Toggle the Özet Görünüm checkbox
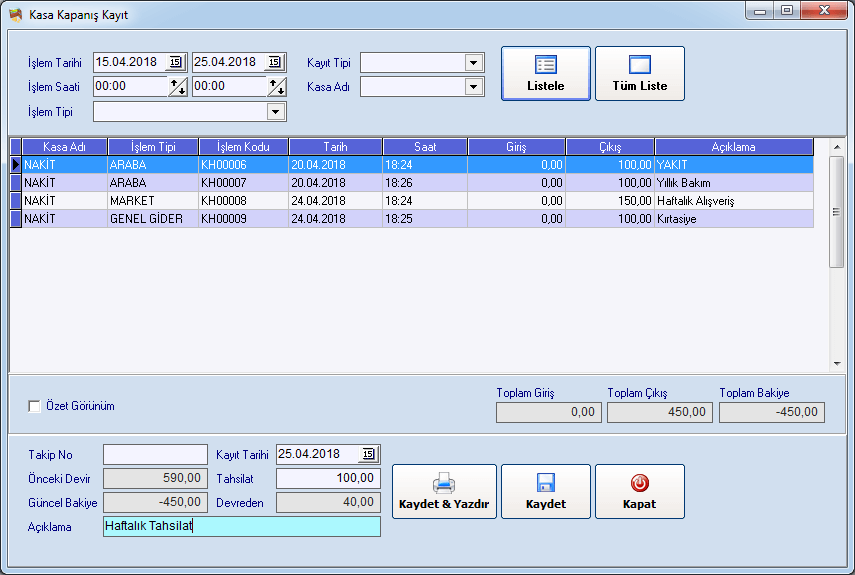The width and height of the screenshot is (855, 575). tap(34, 407)
